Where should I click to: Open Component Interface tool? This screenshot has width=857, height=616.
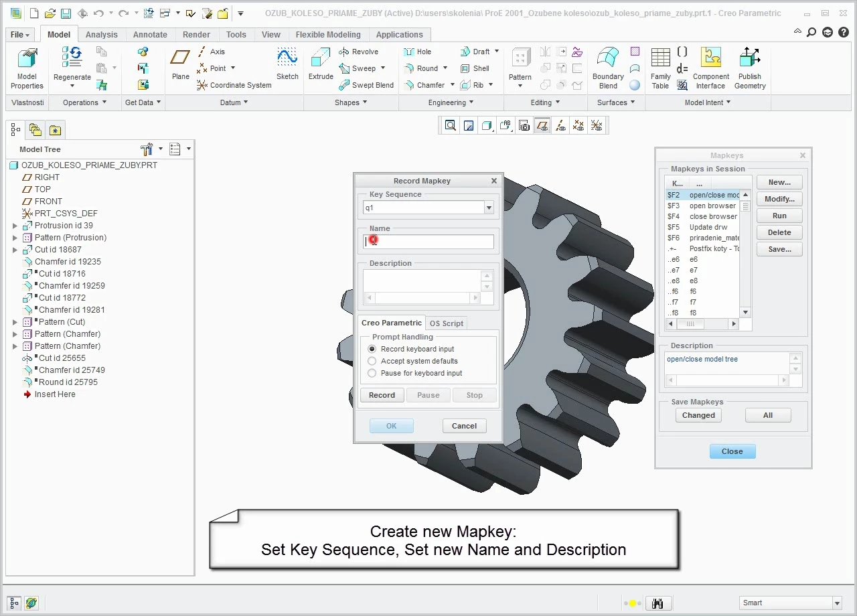710,68
